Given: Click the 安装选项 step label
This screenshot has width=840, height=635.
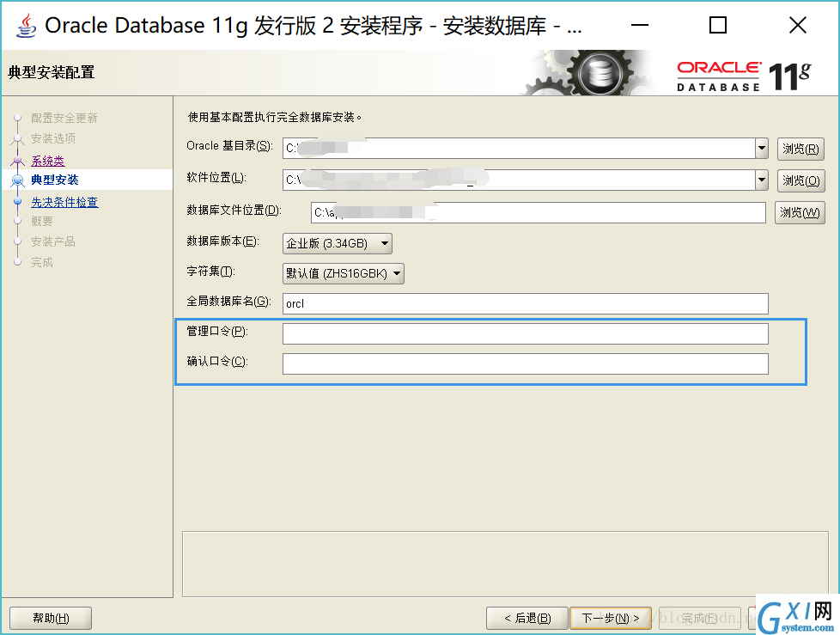Looking at the screenshot, I should tap(53, 138).
